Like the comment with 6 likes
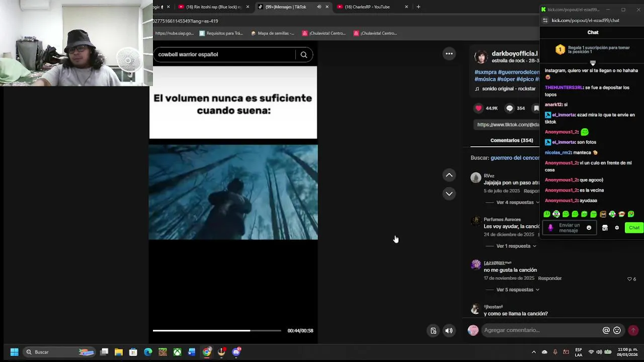The height and width of the screenshot is (362, 644). pyautogui.click(x=629, y=279)
